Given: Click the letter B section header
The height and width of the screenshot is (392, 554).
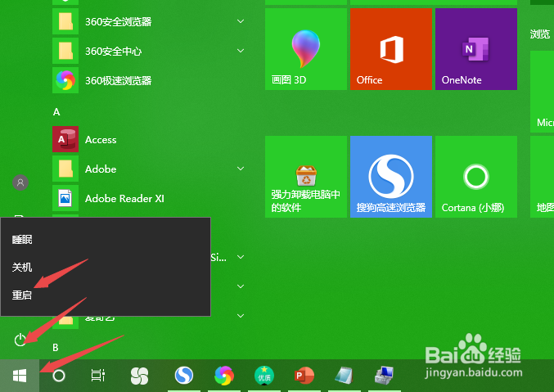Looking at the screenshot, I should point(56,348).
